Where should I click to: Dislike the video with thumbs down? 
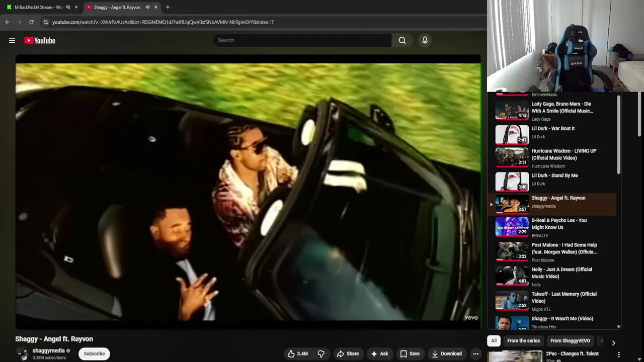point(321,354)
